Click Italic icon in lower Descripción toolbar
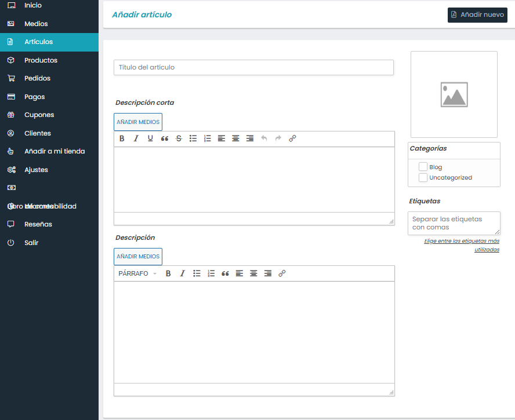 click(x=182, y=273)
